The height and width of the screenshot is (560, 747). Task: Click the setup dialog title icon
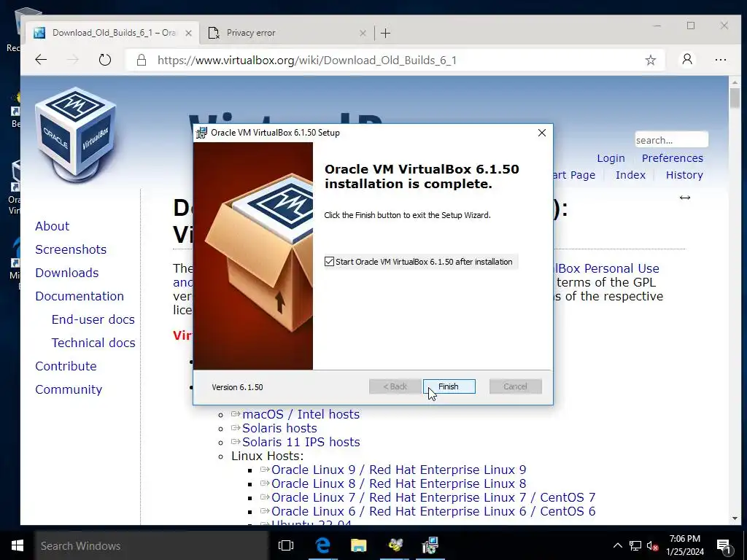click(x=201, y=133)
